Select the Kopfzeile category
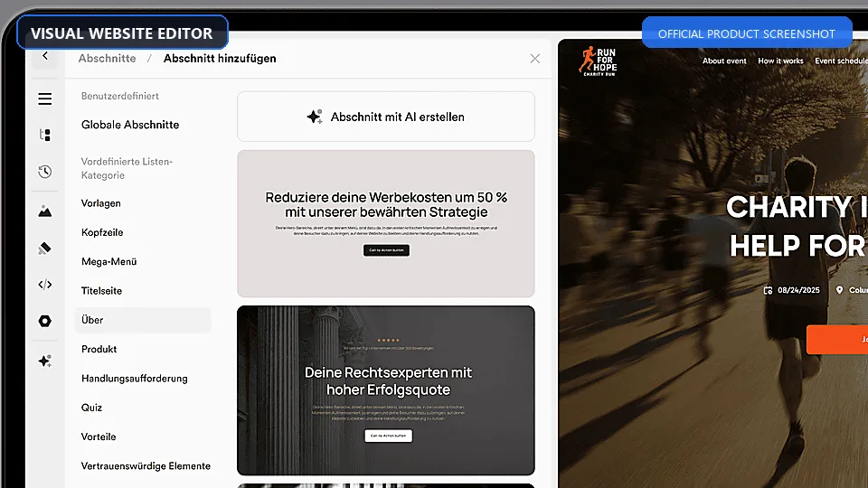Viewport: 868px width, 488px height. (x=102, y=232)
